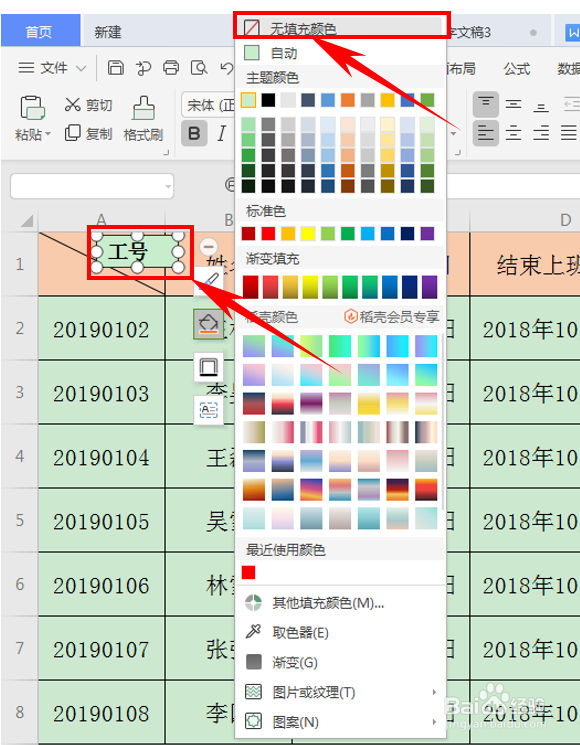580x745 pixels.
Task: Select the orange theme color swatch
Action: click(x=348, y=100)
